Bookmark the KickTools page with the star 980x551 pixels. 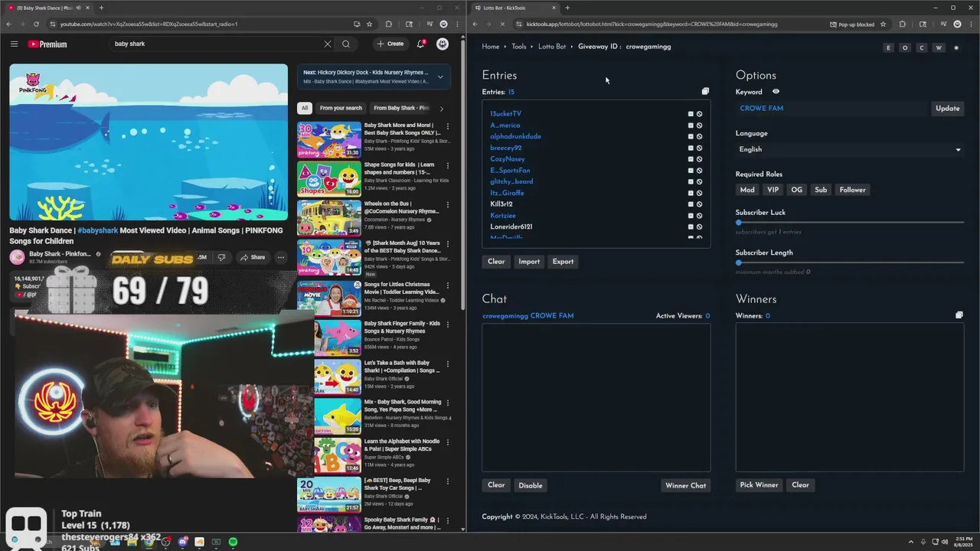pos(883,24)
